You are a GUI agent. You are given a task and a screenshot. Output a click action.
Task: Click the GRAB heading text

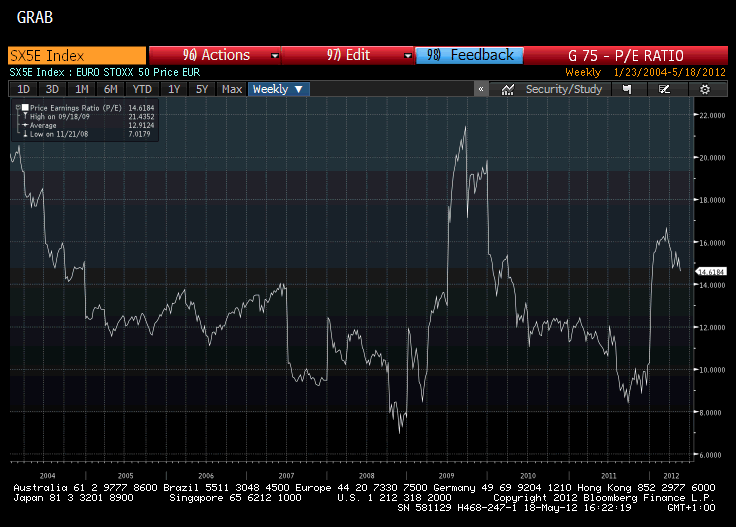(x=35, y=17)
